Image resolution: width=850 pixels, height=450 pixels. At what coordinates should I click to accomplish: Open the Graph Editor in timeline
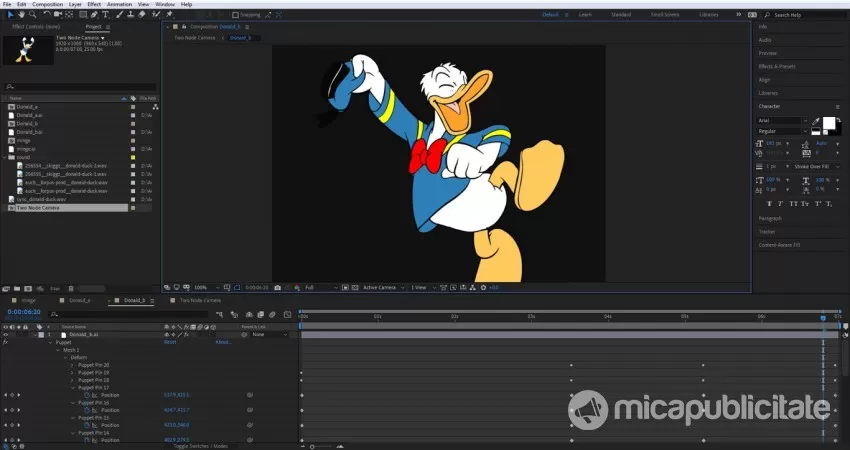[287, 314]
